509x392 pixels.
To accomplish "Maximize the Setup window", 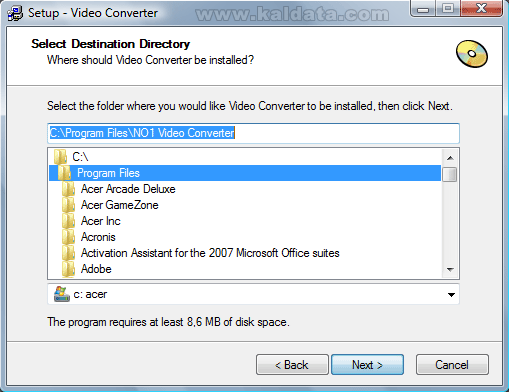I will click(x=448, y=8).
